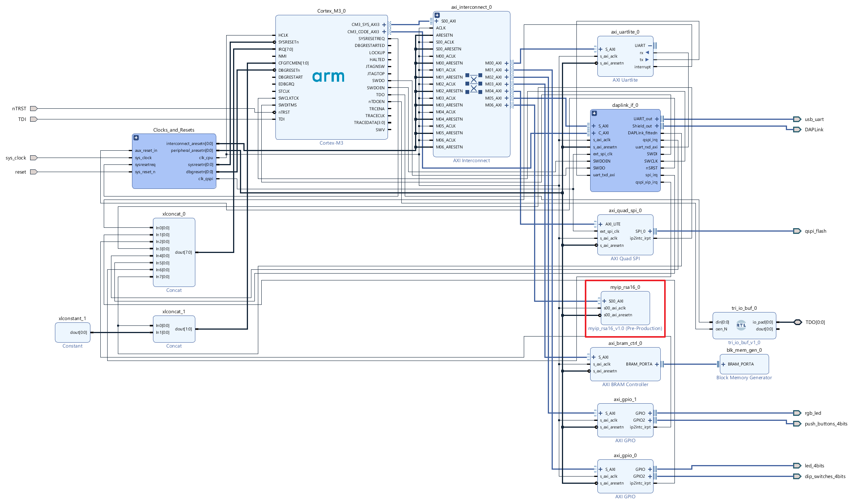Viewport: 853px width, 504px height.
Task: Click the sys_clock external input port
Action: pyautogui.click(x=33, y=158)
